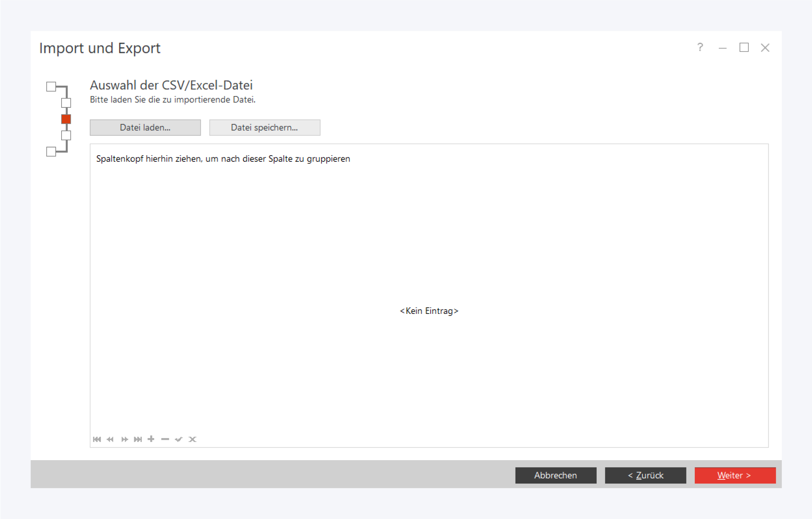Click the grouping panel header area

pyautogui.click(x=223, y=159)
